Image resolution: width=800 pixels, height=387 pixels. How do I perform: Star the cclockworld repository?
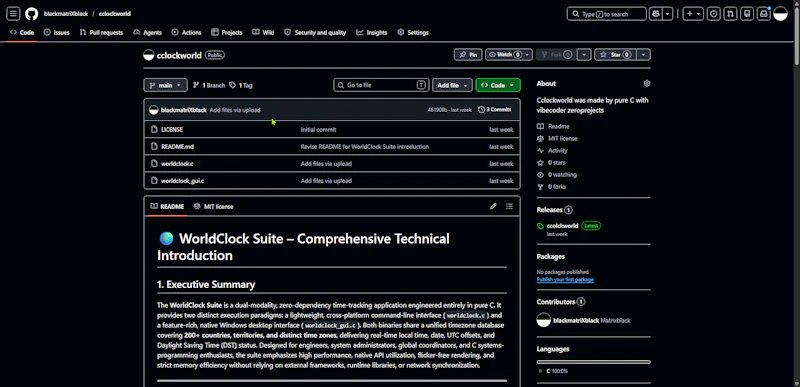pos(615,55)
